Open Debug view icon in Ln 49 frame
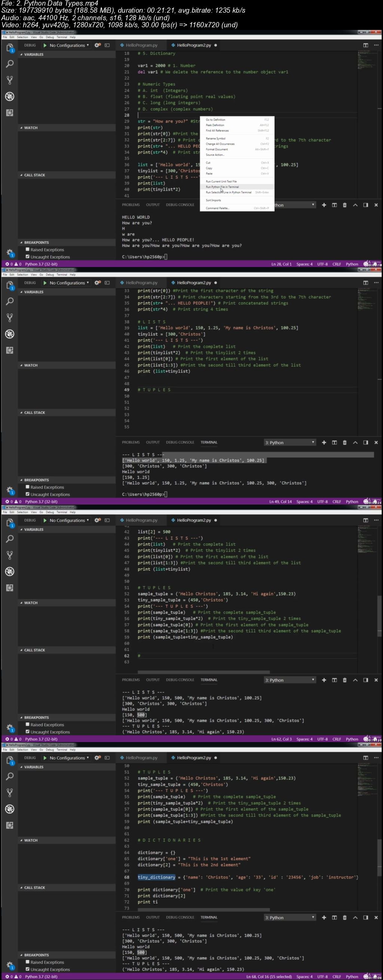Viewport: 383px width, 980px height. pyautogui.click(x=10, y=334)
